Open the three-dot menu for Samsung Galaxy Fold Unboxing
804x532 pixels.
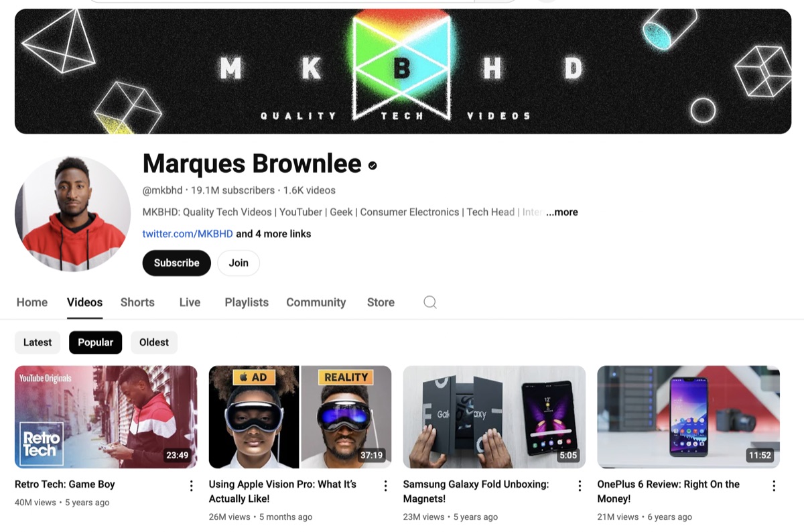click(x=580, y=486)
